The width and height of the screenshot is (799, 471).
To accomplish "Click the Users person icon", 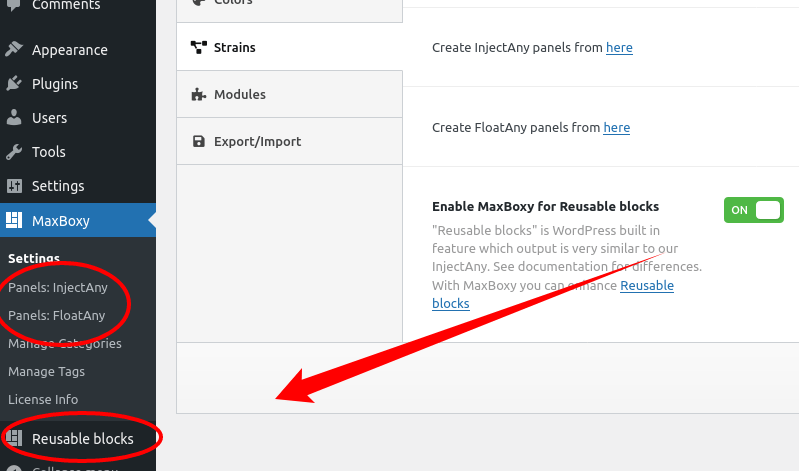I will coord(14,117).
